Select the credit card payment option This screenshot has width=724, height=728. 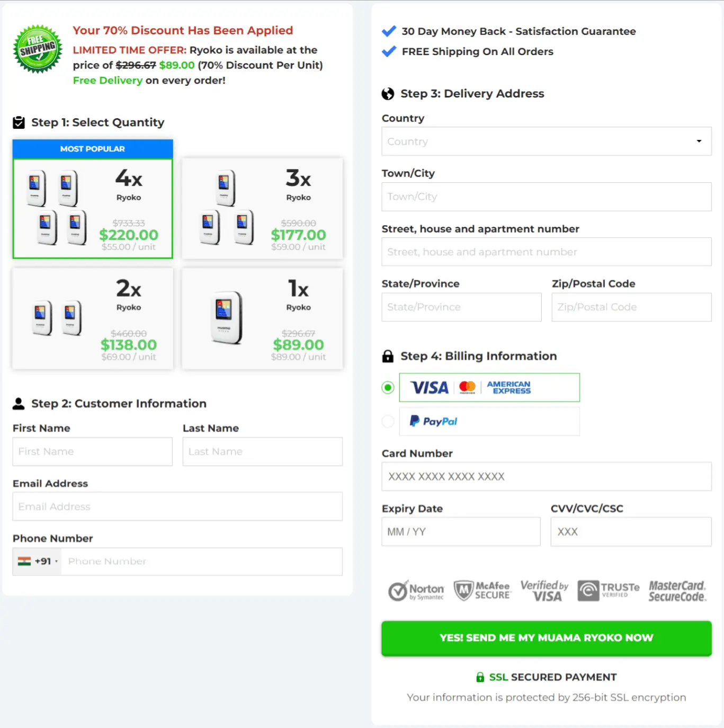pos(388,387)
